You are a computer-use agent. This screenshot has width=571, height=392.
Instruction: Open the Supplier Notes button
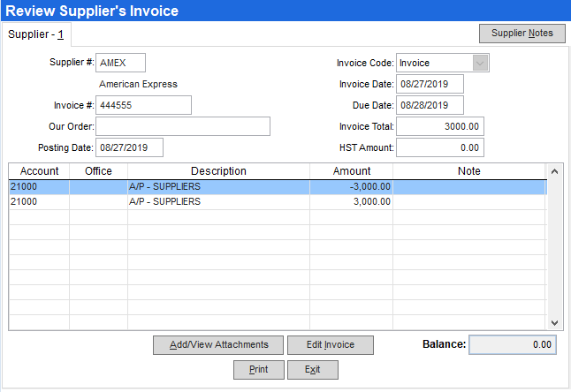tap(522, 34)
